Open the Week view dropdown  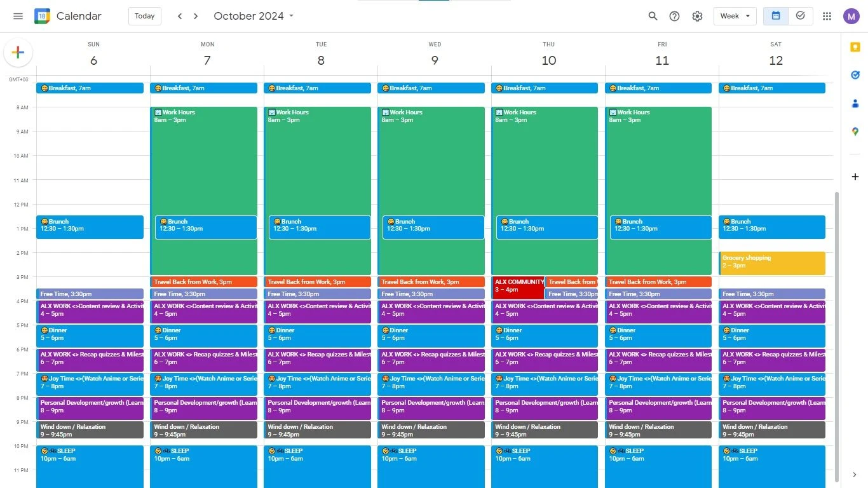[x=735, y=16]
